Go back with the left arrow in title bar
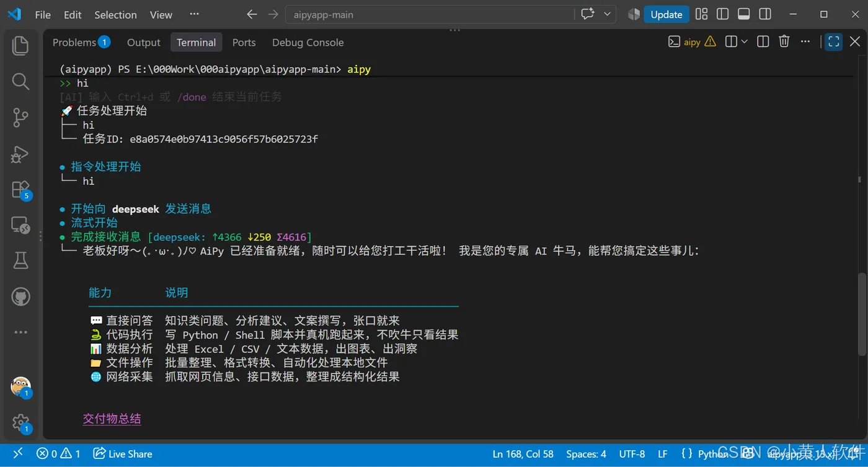 pyautogui.click(x=252, y=14)
